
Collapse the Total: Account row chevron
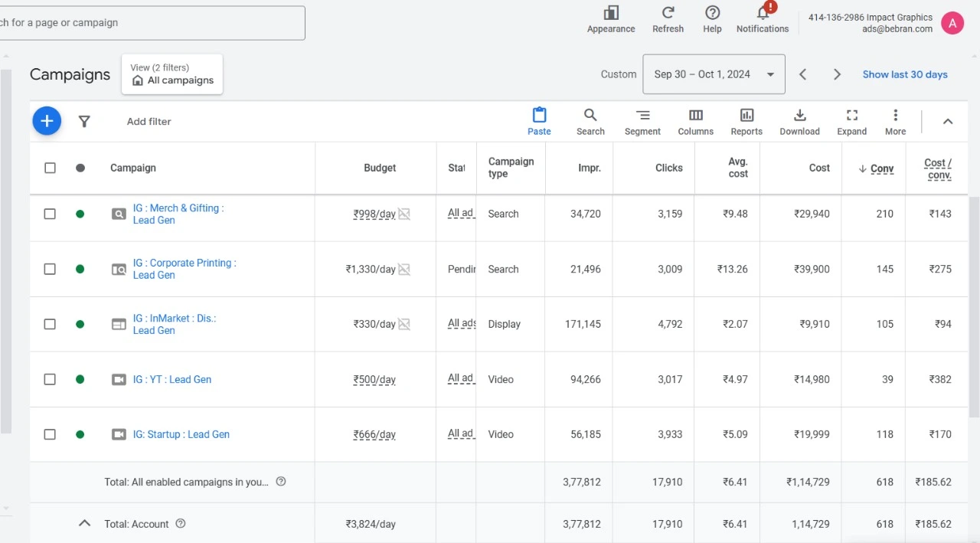85,524
